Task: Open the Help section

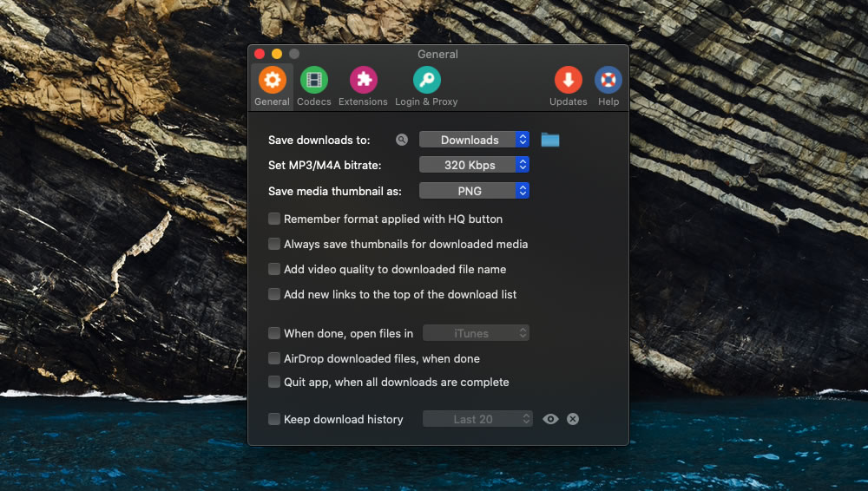Action: click(608, 87)
